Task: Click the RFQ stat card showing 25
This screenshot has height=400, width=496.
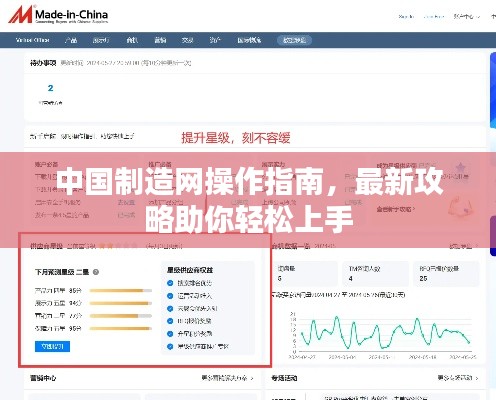Action: [448, 274]
